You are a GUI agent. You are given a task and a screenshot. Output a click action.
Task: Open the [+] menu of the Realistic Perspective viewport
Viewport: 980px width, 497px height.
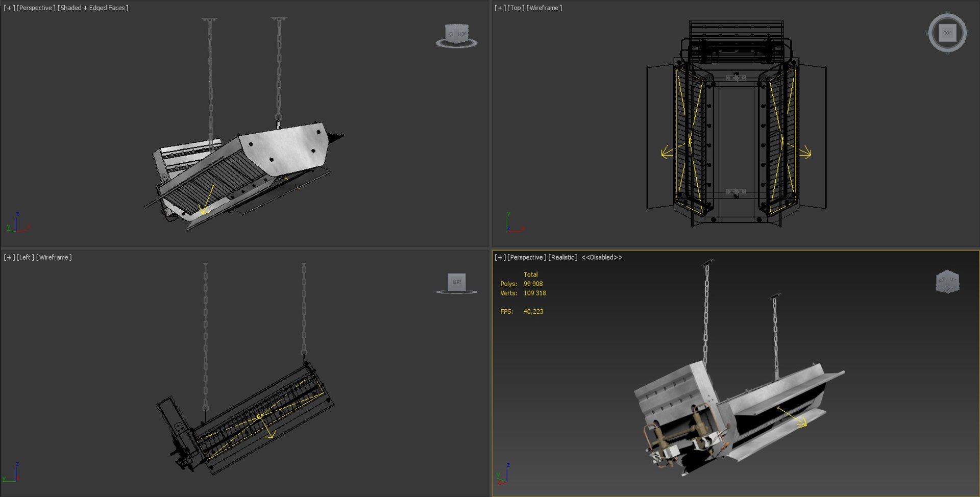tap(500, 257)
